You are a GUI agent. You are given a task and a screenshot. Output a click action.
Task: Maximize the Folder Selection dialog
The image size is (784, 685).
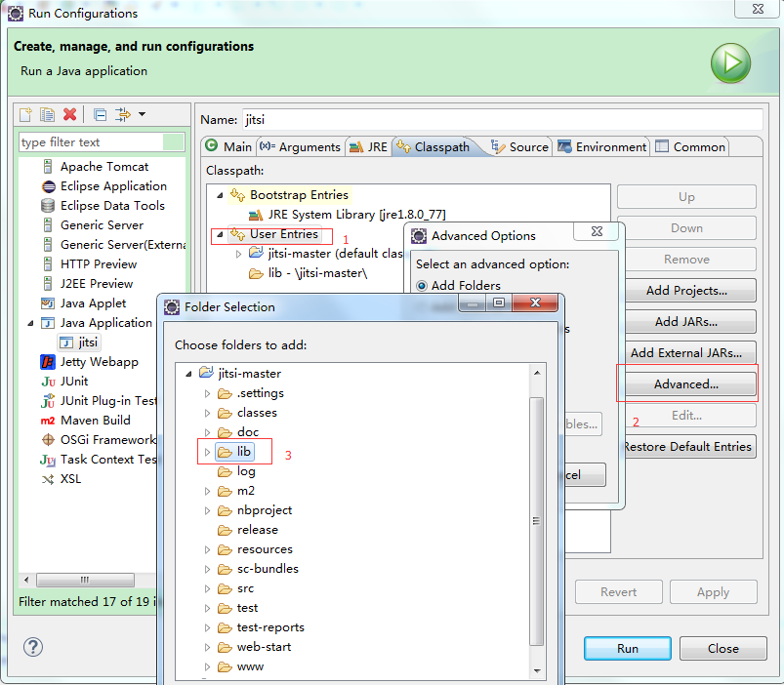(x=499, y=302)
